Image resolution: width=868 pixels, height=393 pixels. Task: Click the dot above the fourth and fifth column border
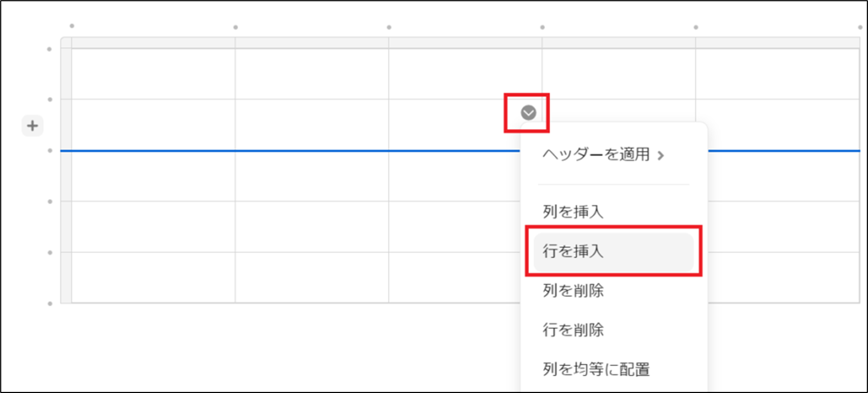click(695, 27)
